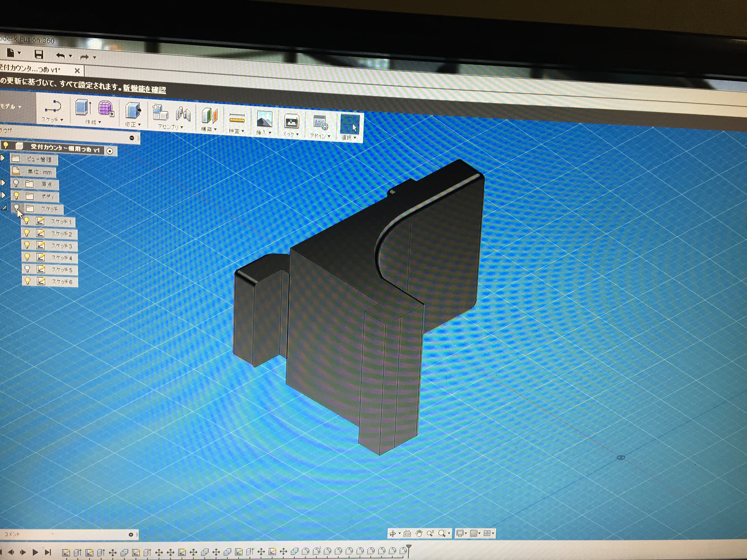Open the undo history dropdown arrow
Viewport: 747px width, 560px height.
click(70, 56)
